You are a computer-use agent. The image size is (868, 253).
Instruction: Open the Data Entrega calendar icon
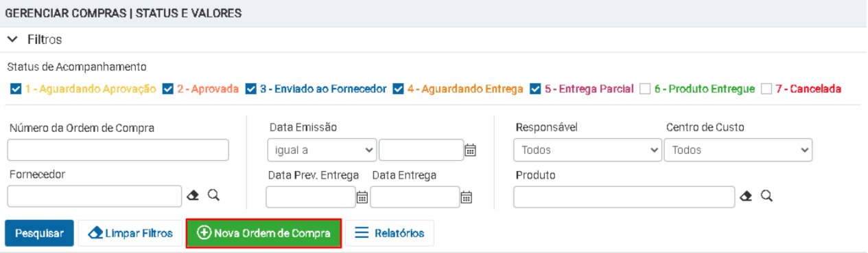coord(466,197)
